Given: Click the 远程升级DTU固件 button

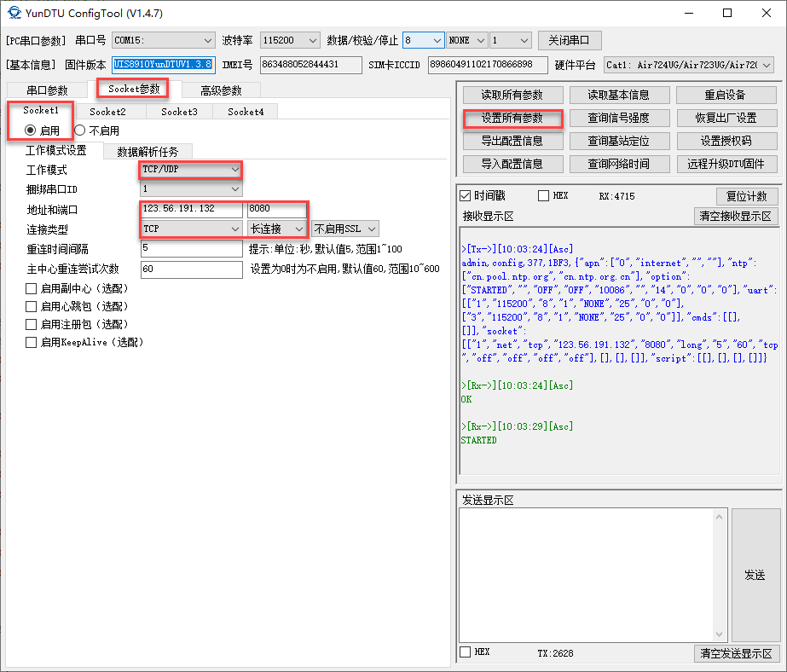Looking at the screenshot, I should (x=726, y=164).
